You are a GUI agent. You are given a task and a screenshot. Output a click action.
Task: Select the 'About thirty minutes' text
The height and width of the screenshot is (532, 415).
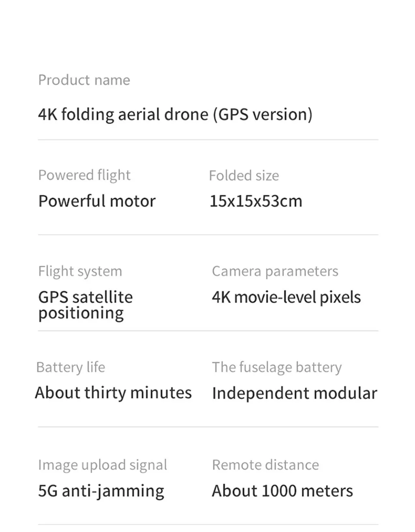[x=113, y=393]
